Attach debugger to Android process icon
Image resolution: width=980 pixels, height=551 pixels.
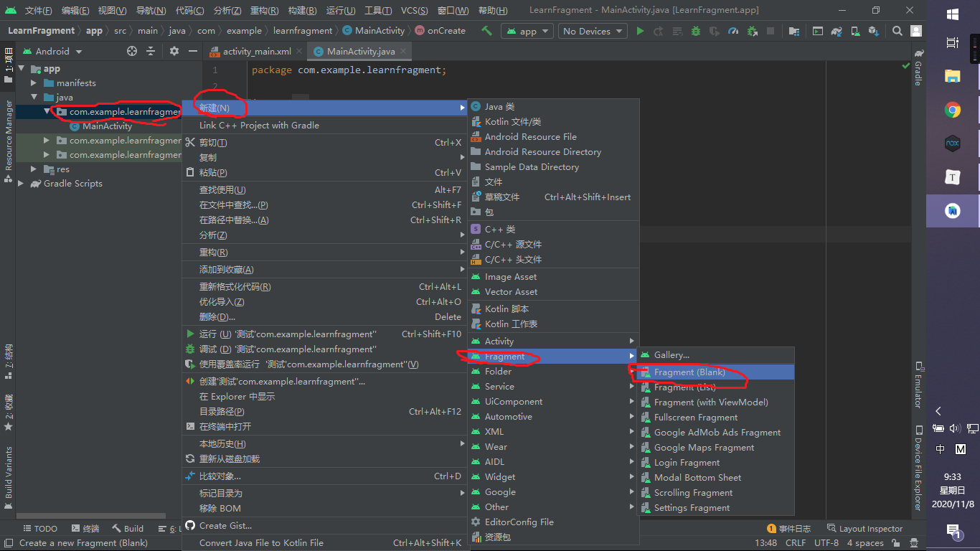click(752, 31)
